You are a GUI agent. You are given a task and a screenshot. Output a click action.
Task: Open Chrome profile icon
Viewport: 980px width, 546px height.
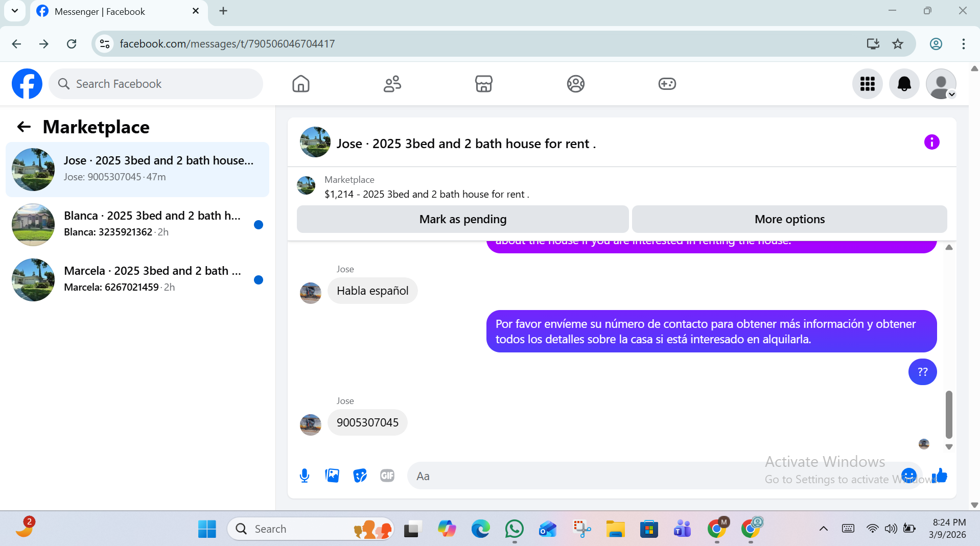tap(936, 44)
